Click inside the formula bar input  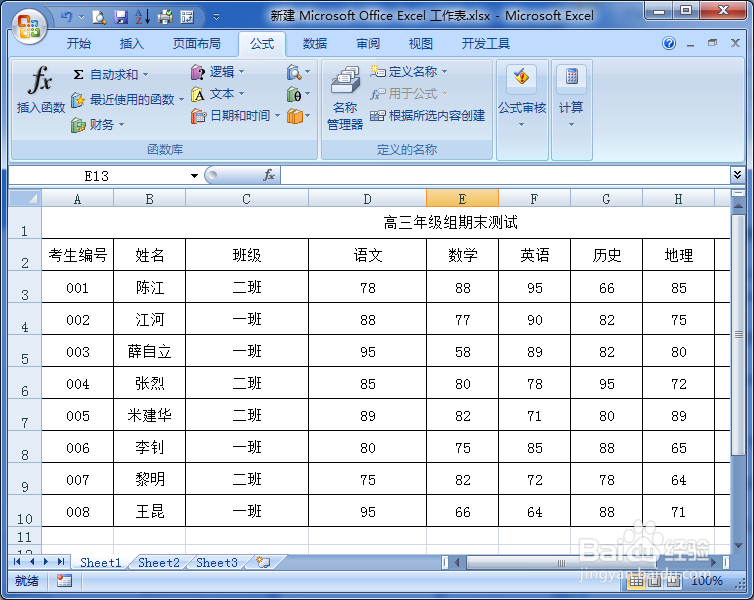pyautogui.click(x=505, y=175)
